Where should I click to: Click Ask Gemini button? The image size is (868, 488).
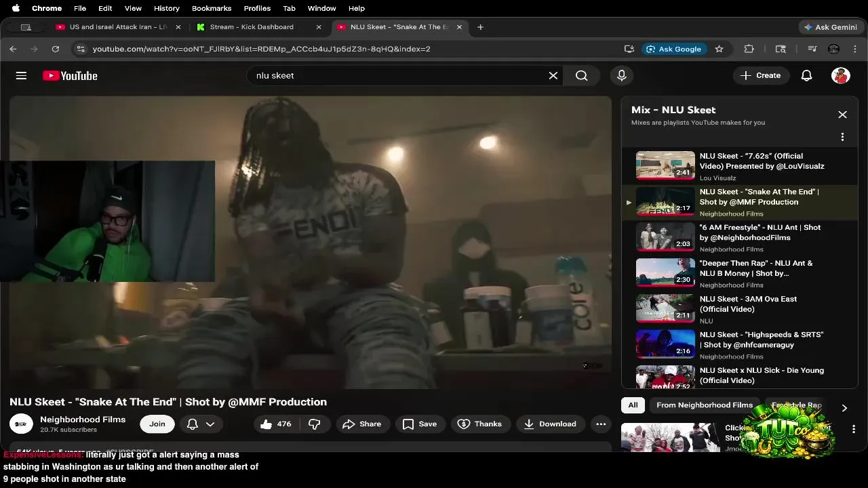pyautogui.click(x=831, y=27)
